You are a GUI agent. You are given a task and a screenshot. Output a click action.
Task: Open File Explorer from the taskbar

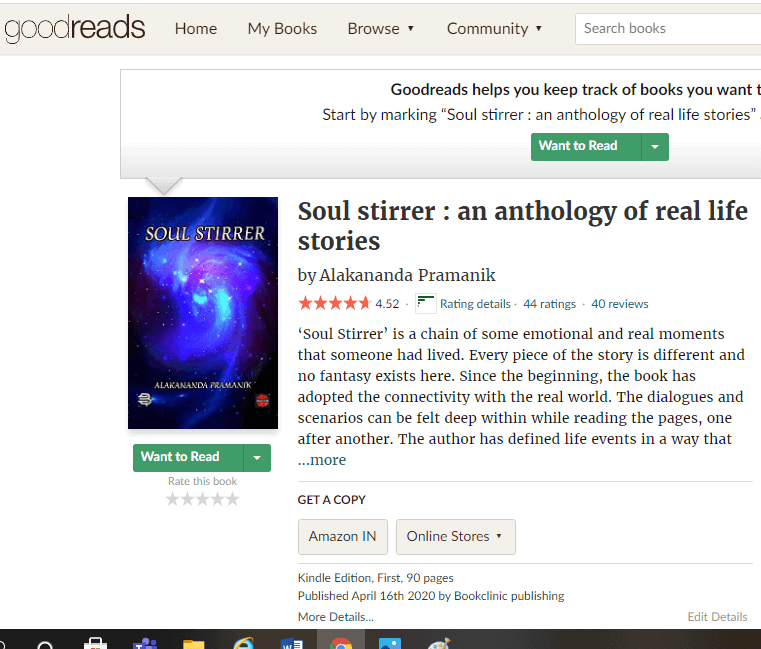(194, 644)
